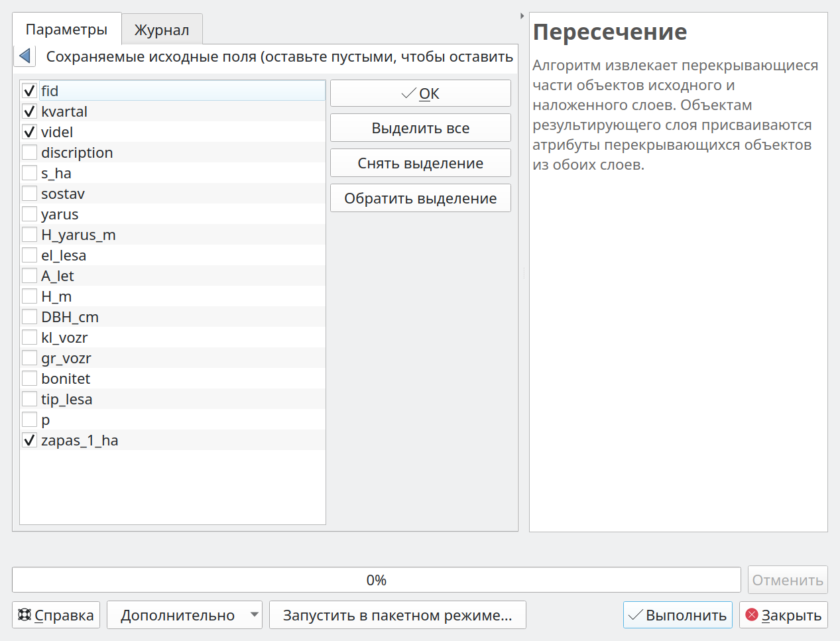This screenshot has height=641, width=840.
Task: Check the s_ha field checkbox
Action: 29,173
